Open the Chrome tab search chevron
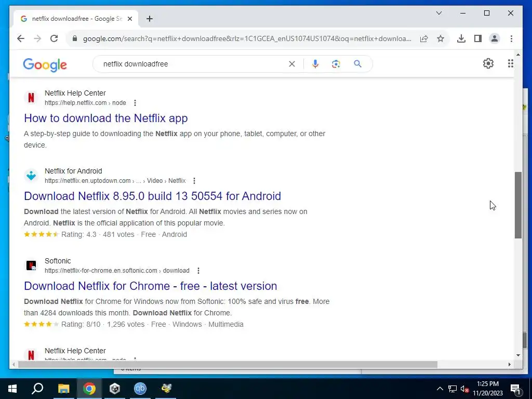Image resolution: width=532 pixels, height=399 pixels. click(x=438, y=13)
